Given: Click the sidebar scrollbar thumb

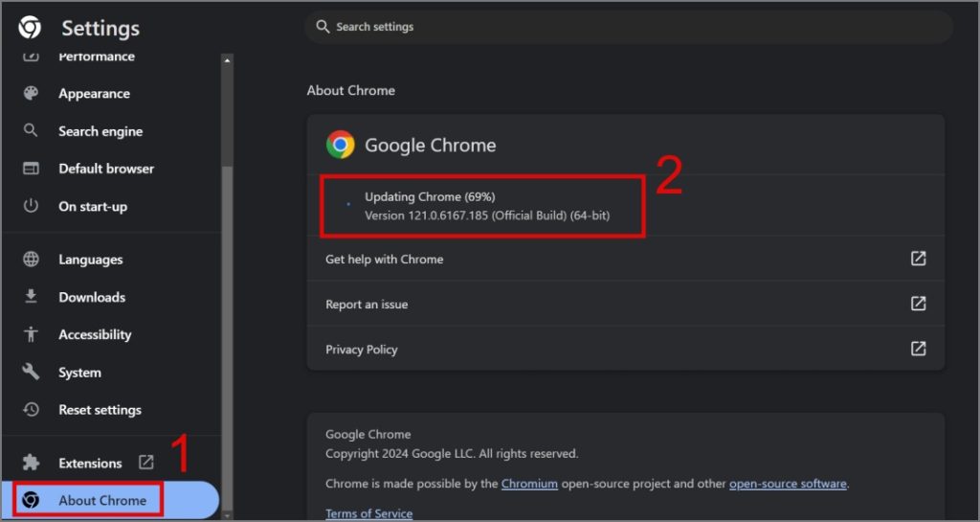Looking at the screenshot, I should pyautogui.click(x=228, y=337).
